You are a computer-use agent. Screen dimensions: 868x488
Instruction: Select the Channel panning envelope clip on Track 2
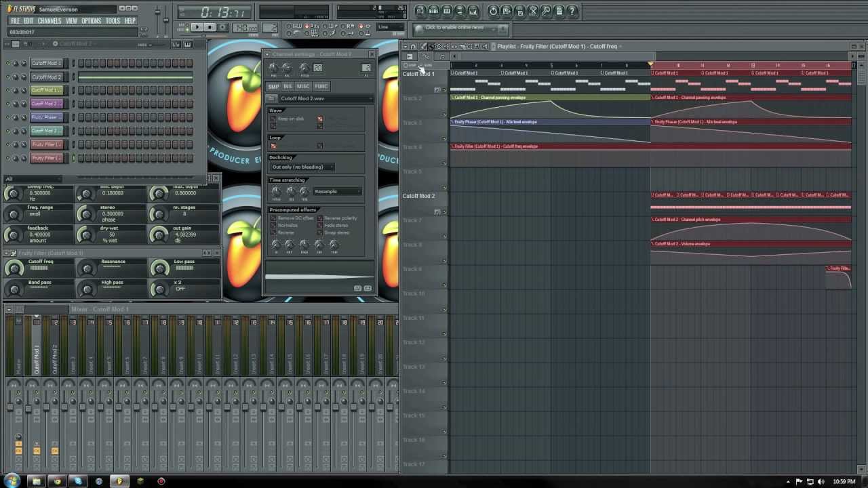[550, 107]
